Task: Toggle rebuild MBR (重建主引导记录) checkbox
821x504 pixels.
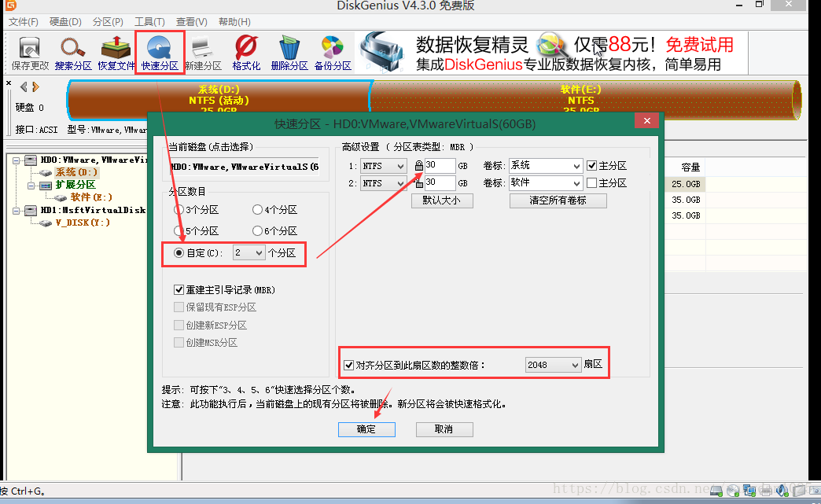Action: point(179,289)
